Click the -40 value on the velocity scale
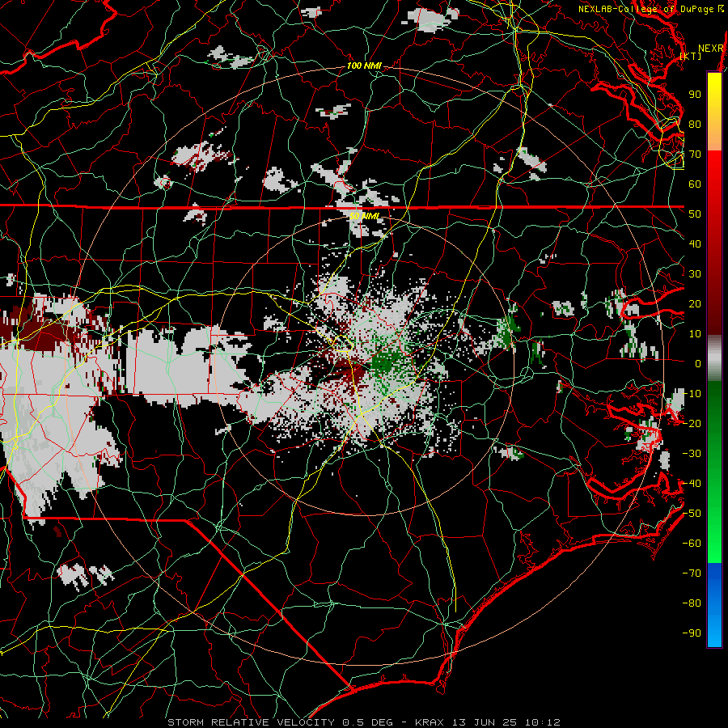 click(692, 484)
